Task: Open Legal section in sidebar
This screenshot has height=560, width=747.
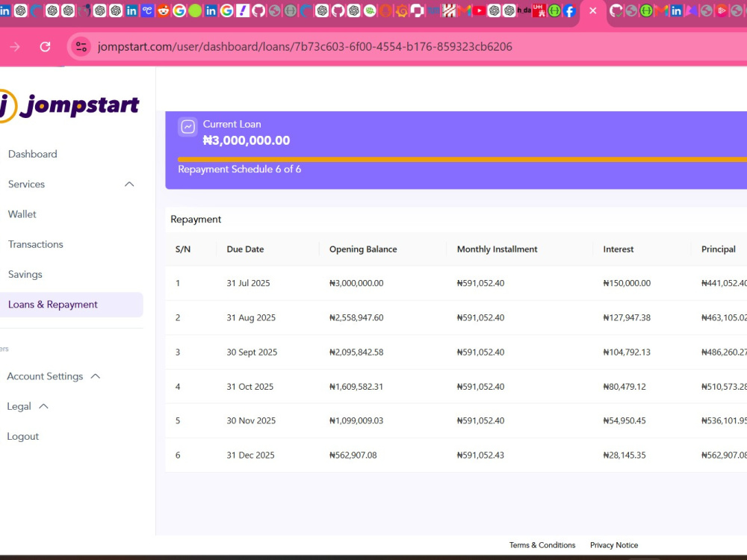Action: (19, 406)
